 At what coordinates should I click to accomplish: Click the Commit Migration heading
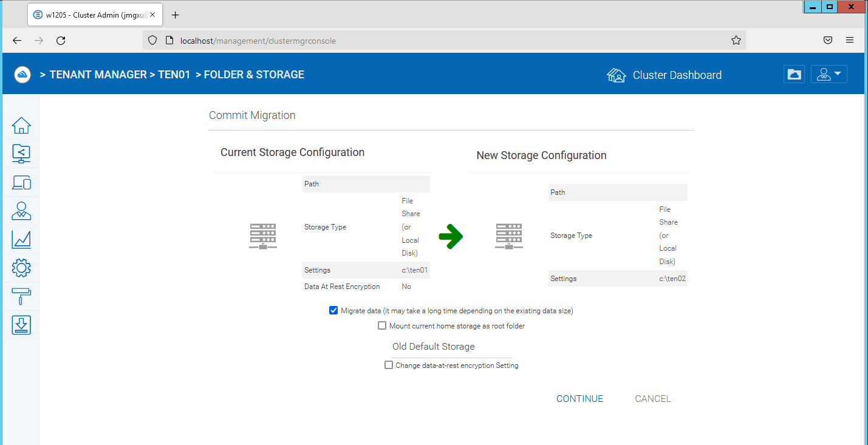[252, 115]
